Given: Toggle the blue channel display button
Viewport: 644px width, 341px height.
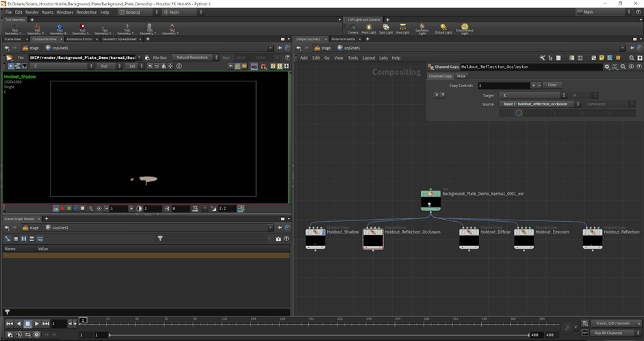Looking at the screenshot, I should point(75,209).
